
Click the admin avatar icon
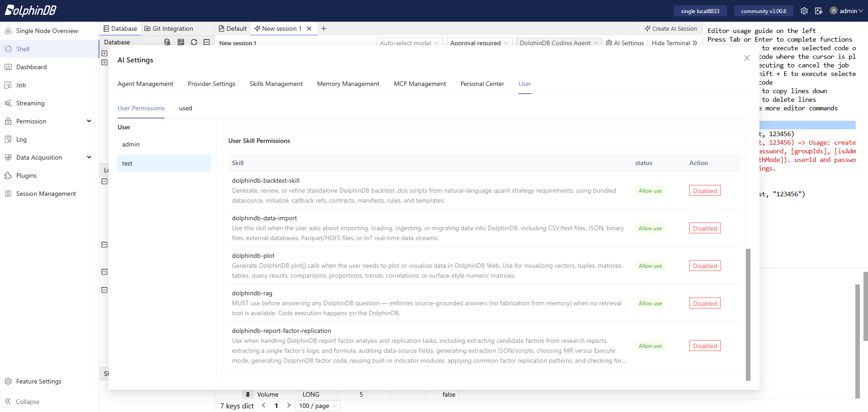[834, 11]
